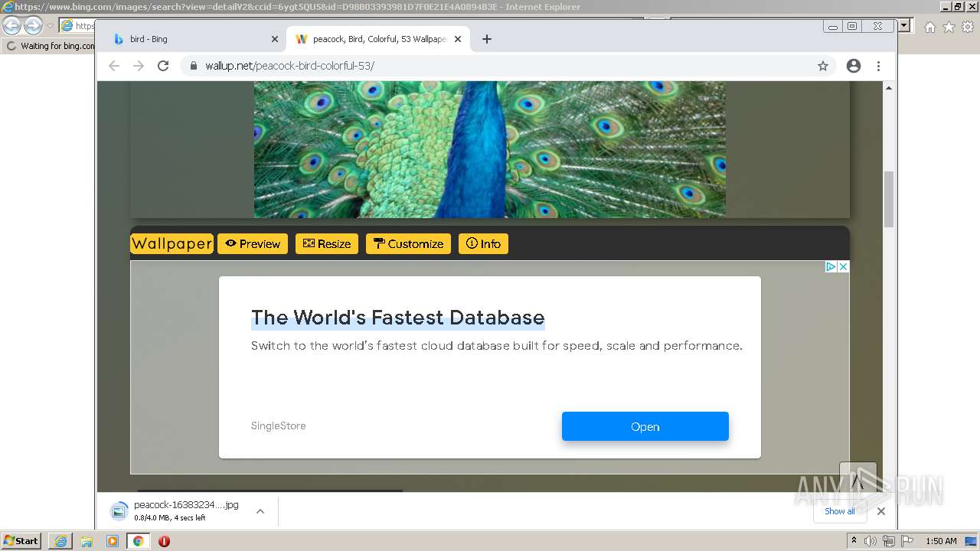Image resolution: width=980 pixels, height=551 pixels.
Task: Click the wallup.net address bar
Action: click(509, 66)
